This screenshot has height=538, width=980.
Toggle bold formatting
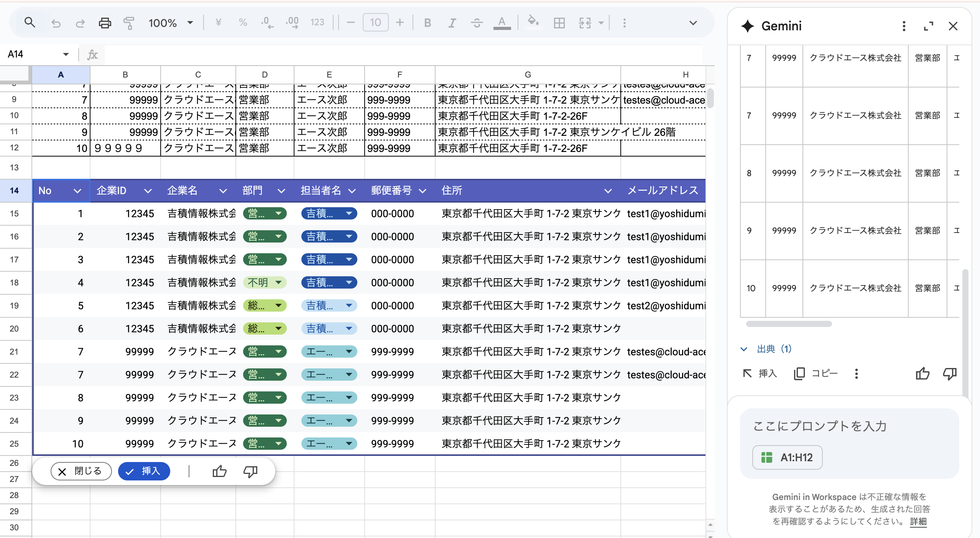pyautogui.click(x=428, y=23)
